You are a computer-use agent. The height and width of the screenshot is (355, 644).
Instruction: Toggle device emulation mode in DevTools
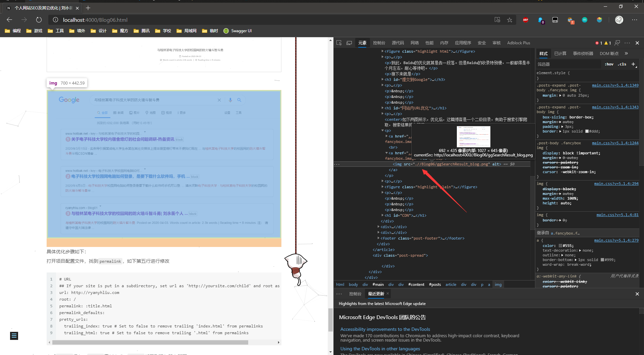pyautogui.click(x=349, y=43)
